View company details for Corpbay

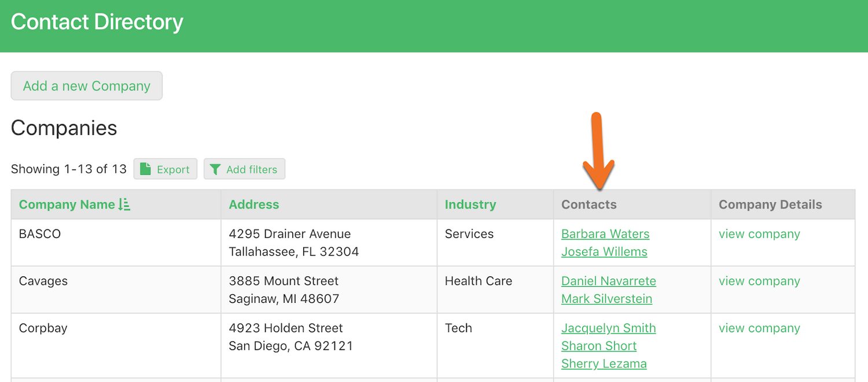tap(759, 328)
